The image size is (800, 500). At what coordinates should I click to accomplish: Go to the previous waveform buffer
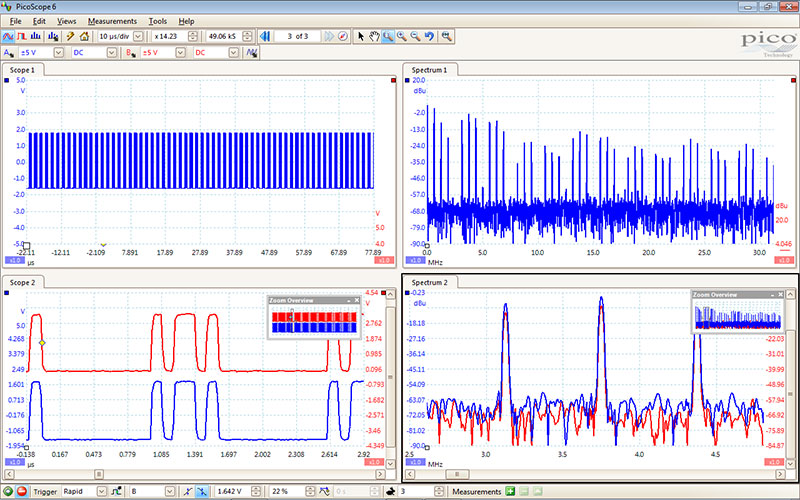pos(267,36)
